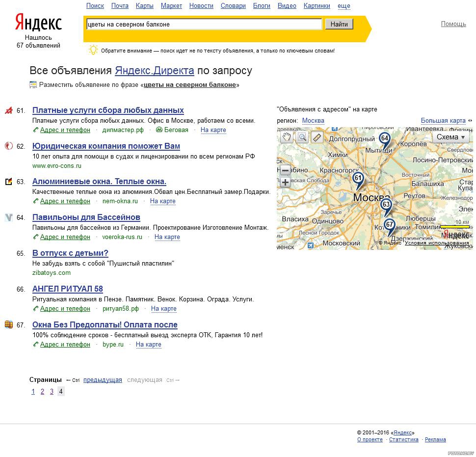The image size is (476, 457).
Task: Change region via the Москва link
Action: [313, 121]
